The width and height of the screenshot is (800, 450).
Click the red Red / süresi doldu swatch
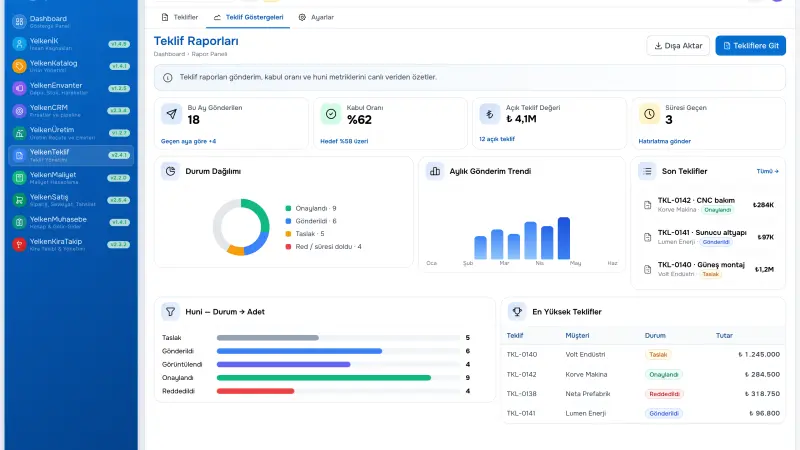pos(288,246)
